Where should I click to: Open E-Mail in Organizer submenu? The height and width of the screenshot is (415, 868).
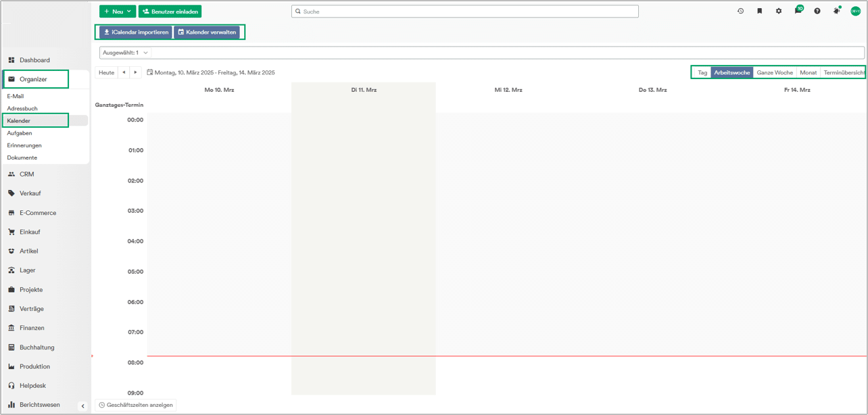pyautogui.click(x=16, y=97)
